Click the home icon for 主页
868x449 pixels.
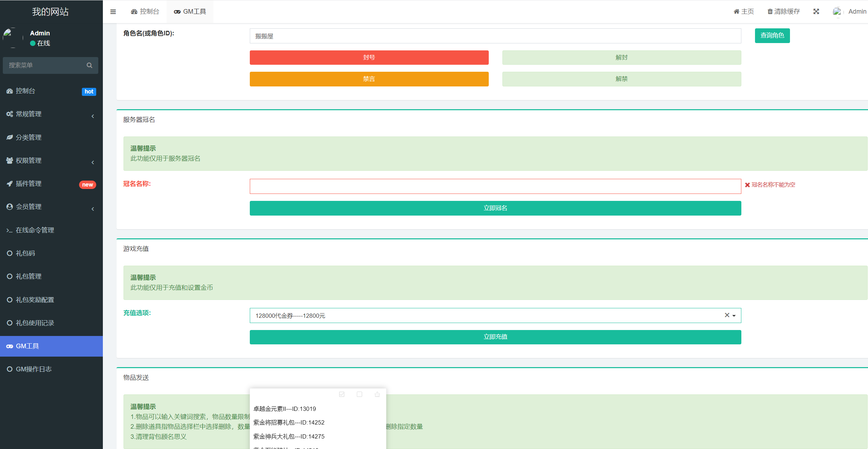click(x=736, y=12)
